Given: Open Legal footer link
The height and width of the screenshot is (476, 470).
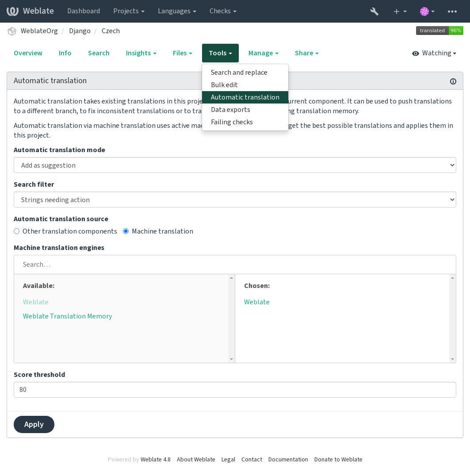Looking at the screenshot, I should [x=228, y=460].
